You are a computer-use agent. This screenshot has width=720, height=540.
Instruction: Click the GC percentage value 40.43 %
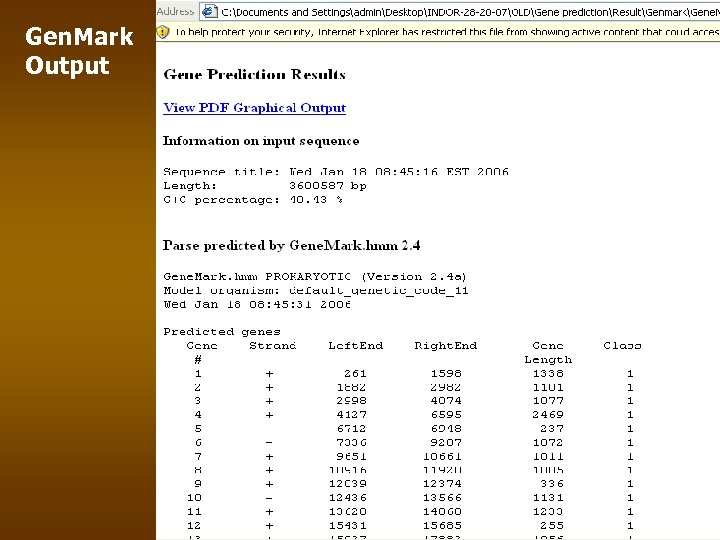316,200
